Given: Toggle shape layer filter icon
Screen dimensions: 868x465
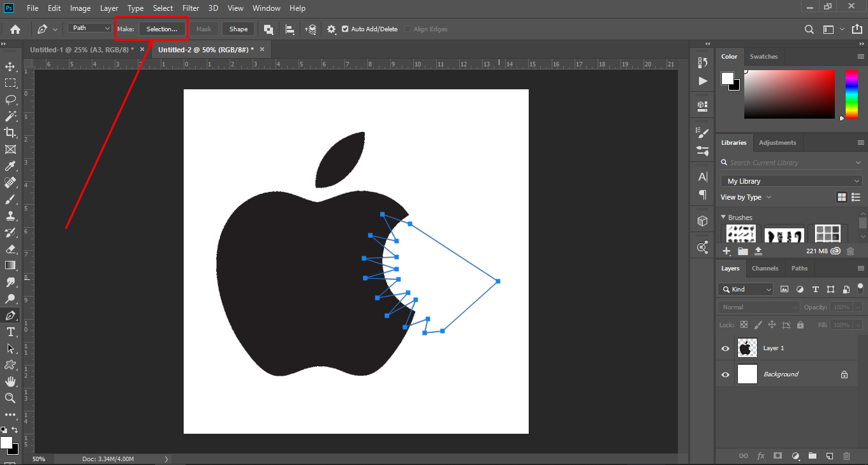Looking at the screenshot, I should pyautogui.click(x=831, y=289).
